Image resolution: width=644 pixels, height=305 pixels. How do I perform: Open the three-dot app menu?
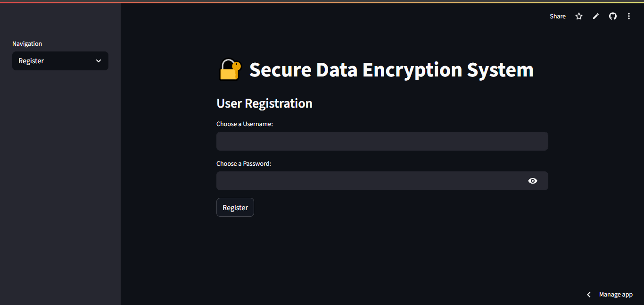point(629,17)
